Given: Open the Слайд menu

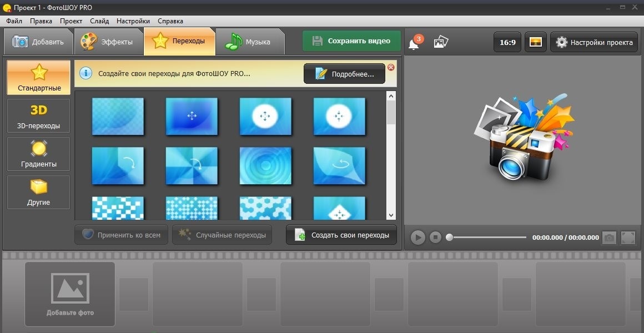Looking at the screenshot, I should 99,21.
